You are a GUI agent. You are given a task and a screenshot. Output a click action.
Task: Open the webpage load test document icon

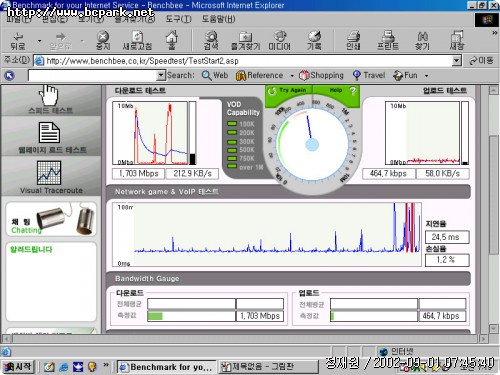tap(49, 132)
